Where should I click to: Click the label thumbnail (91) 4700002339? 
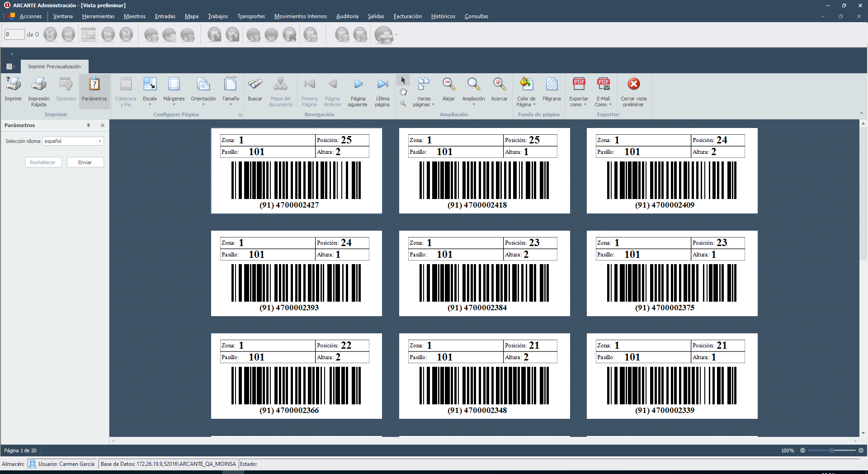tap(672, 376)
